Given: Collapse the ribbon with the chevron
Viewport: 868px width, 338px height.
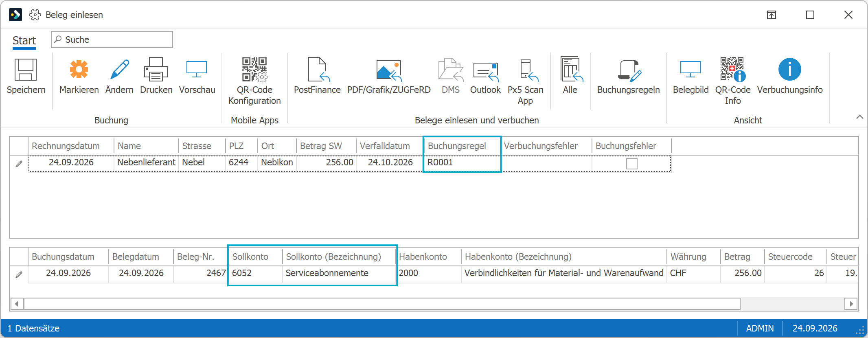Looking at the screenshot, I should [x=859, y=117].
